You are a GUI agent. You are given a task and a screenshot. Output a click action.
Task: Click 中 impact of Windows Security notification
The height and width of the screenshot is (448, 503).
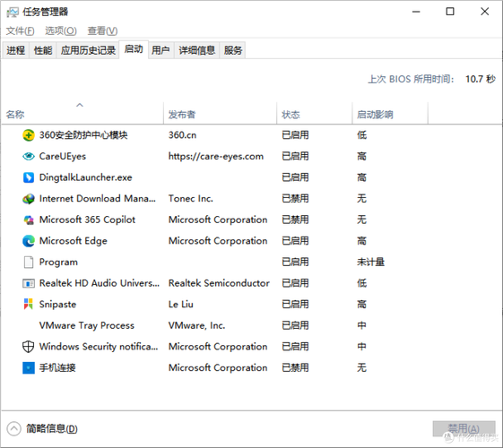[361, 347]
